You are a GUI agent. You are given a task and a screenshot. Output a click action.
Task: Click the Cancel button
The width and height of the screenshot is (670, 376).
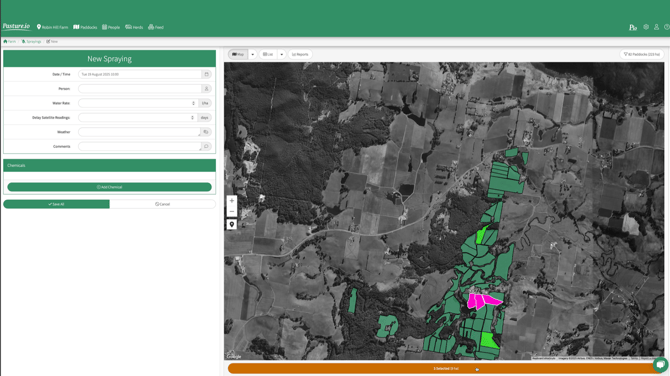pos(162,204)
